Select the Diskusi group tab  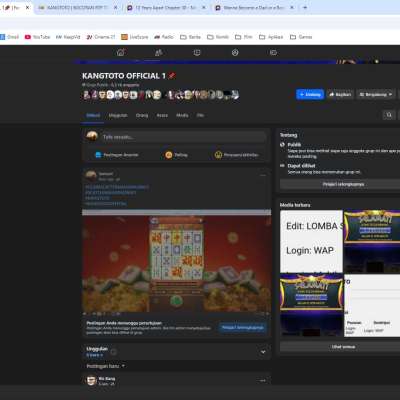pyautogui.click(x=93, y=115)
